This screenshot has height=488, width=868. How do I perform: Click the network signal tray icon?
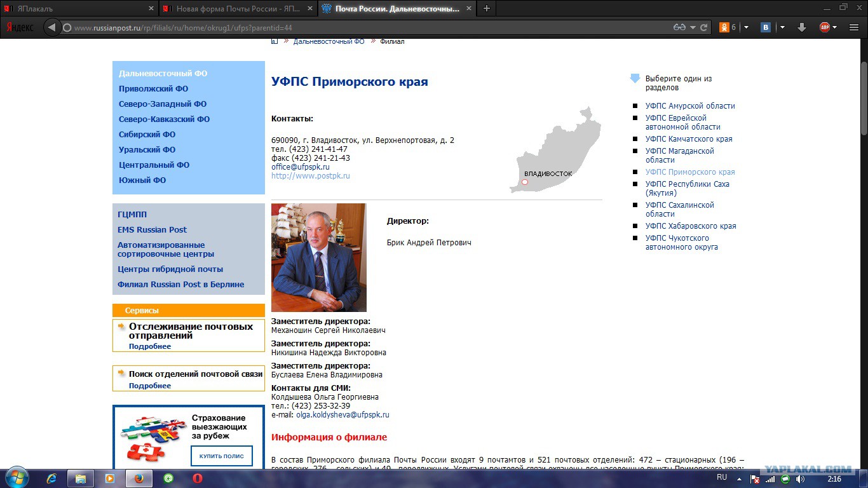click(x=771, y=478)
